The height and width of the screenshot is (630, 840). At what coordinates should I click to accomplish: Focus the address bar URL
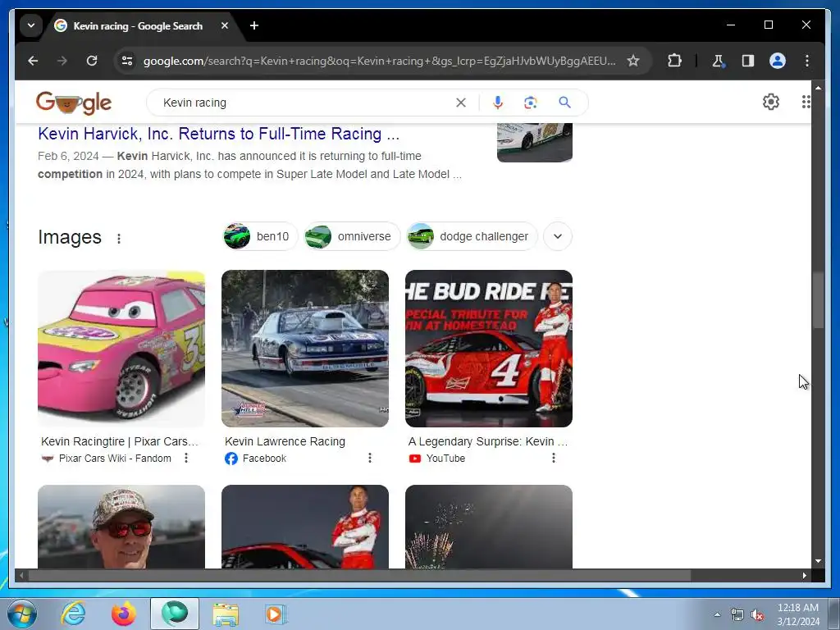(379, 61)
